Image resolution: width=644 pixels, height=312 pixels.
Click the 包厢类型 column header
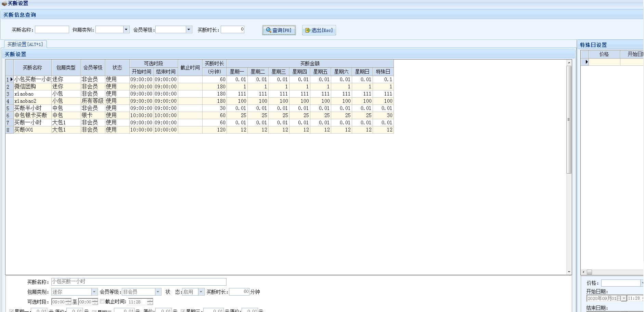tap(66, 67)
